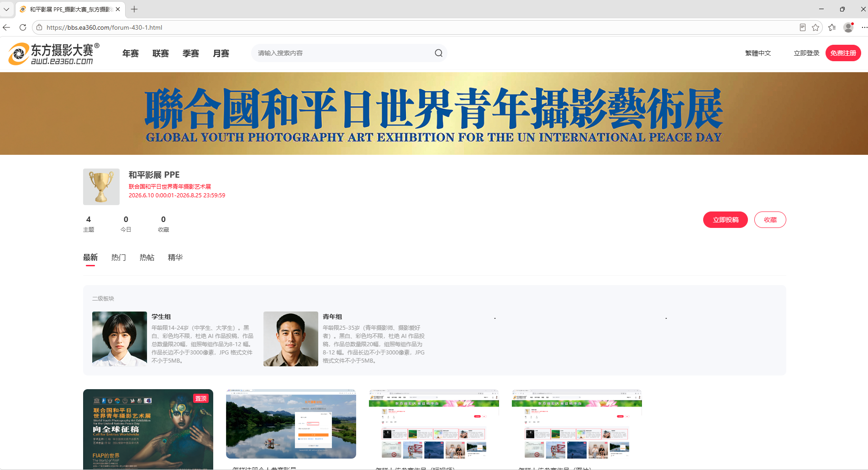Open the browser favorites list icon
This screenshot has width=868, height=470.
pyautogui.click(x=832, y=27)
